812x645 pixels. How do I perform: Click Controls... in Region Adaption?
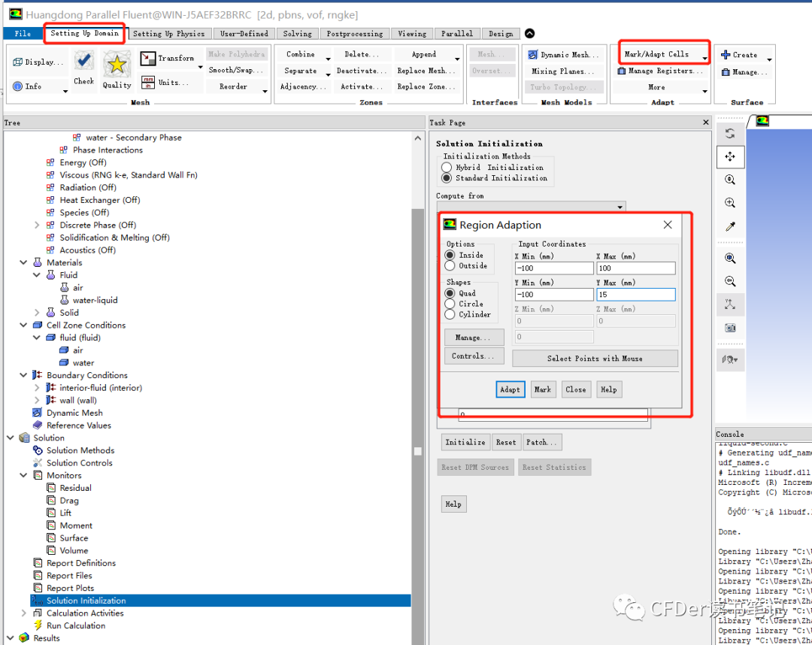tap(474, 356)
